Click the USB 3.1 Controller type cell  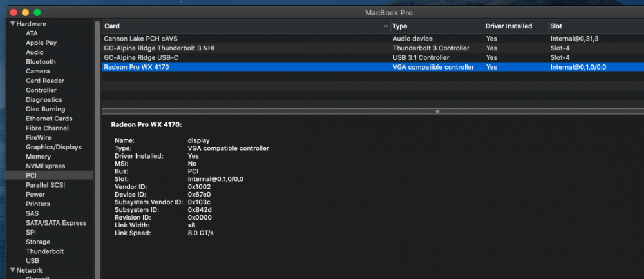(x=421, y=57)
